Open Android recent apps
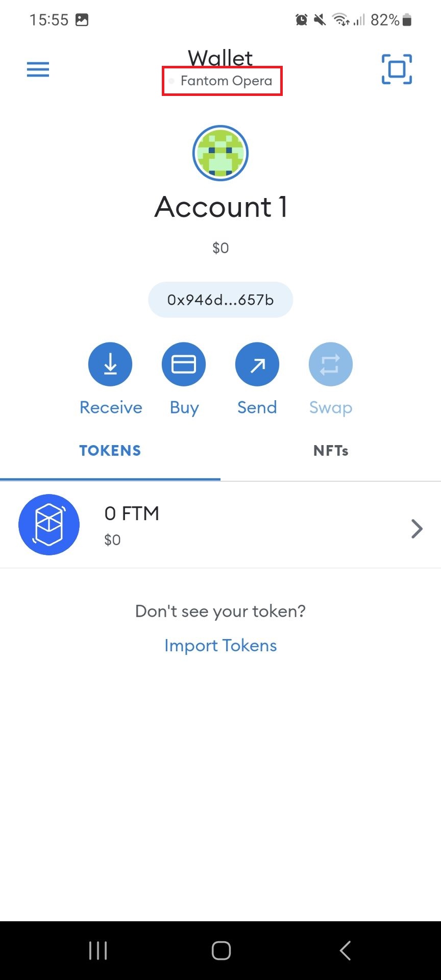441x980 pixels. pyautogui.click(x=98, y=950)
